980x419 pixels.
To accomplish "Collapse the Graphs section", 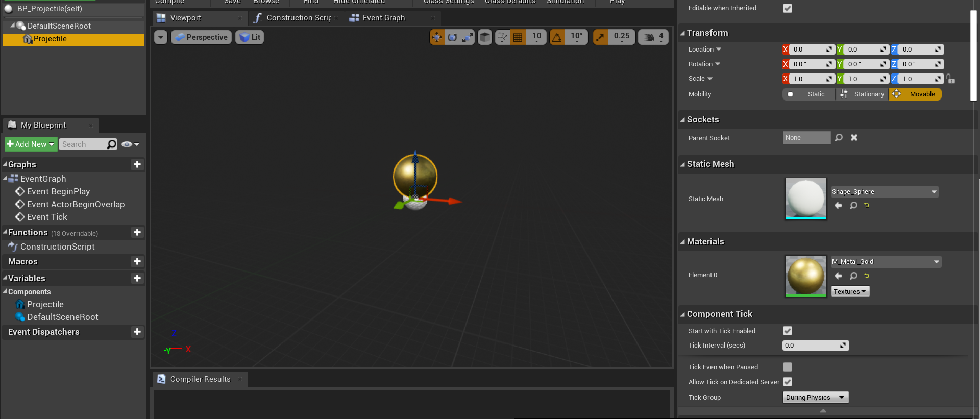I will pos(5,164).
